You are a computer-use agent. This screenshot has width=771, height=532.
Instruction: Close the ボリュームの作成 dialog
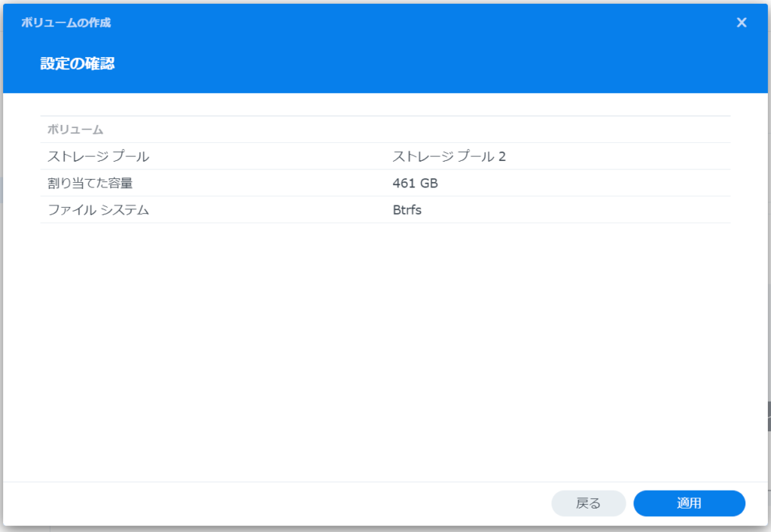[742, 23]
